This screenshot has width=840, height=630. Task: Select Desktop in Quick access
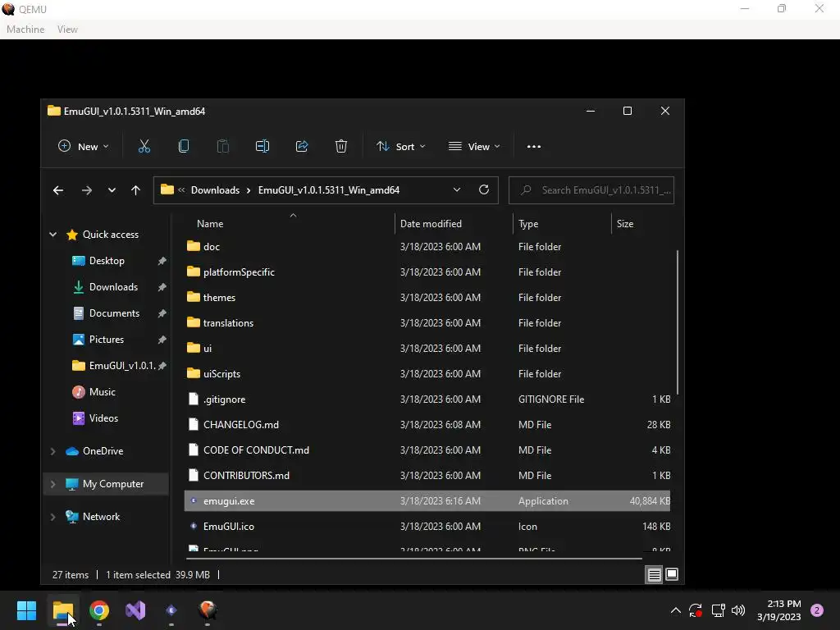pos(107,261)
